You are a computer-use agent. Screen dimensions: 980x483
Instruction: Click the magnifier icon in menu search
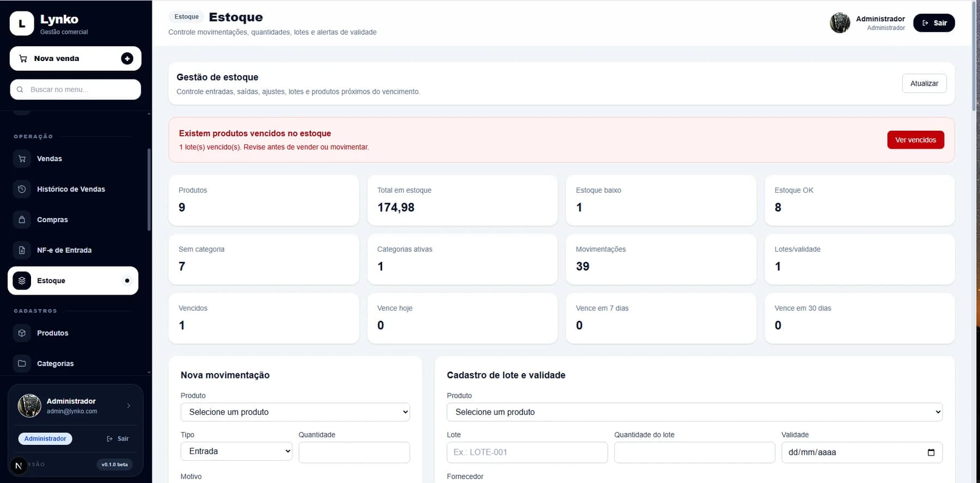pos(20,89)
